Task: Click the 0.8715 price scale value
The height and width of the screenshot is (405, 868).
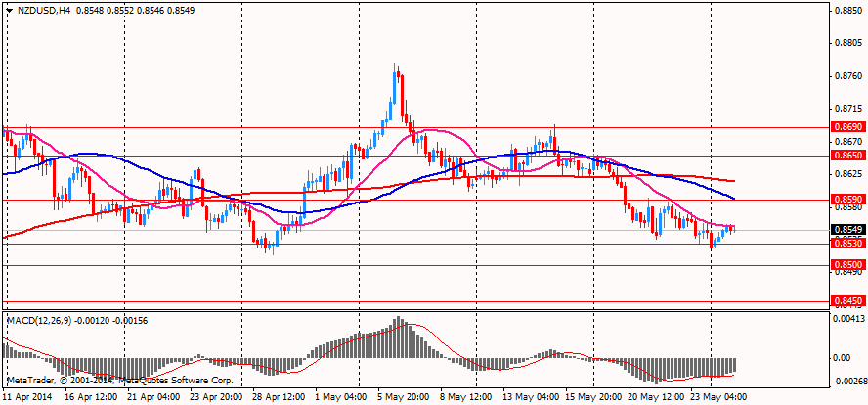Action: 848,108
